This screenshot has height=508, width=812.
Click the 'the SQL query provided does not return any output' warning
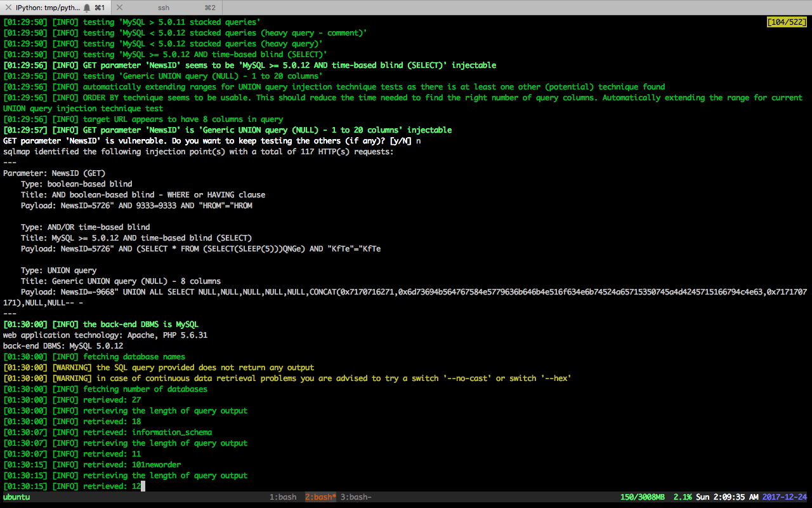click(x=158, y=368)
